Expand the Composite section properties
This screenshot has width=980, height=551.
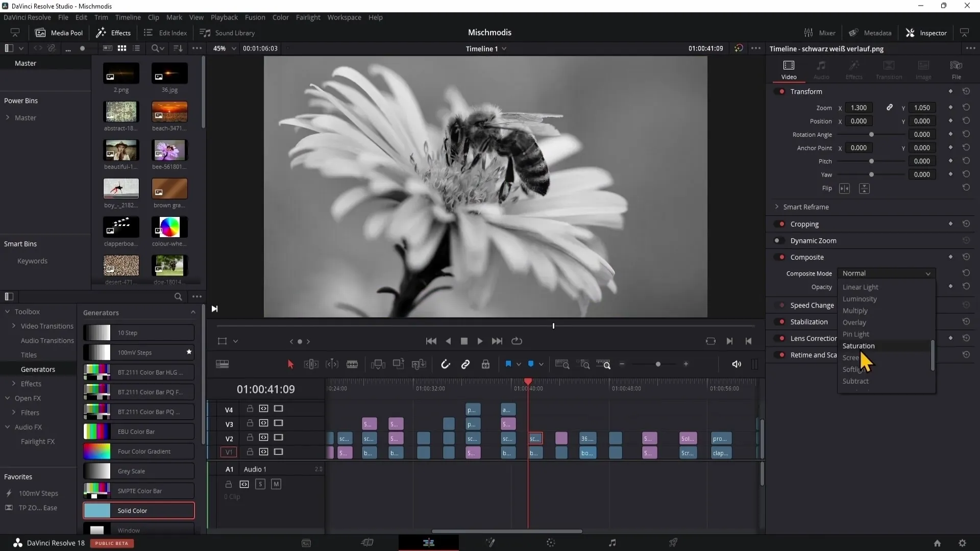tap(807, 257)
